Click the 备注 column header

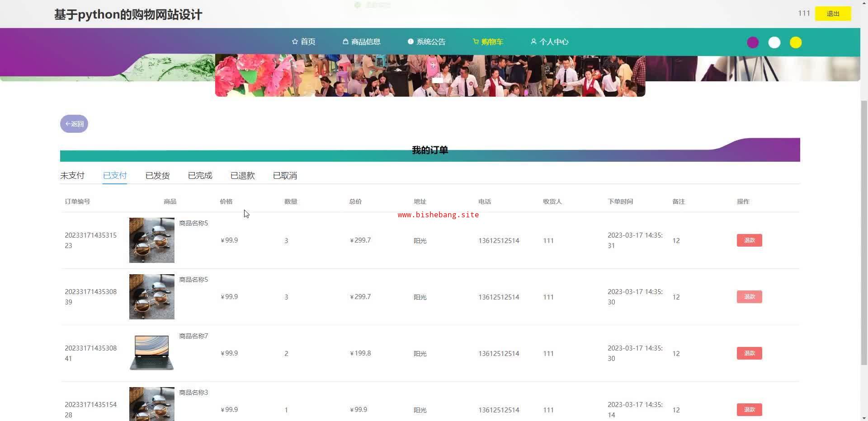click(679, 201)
